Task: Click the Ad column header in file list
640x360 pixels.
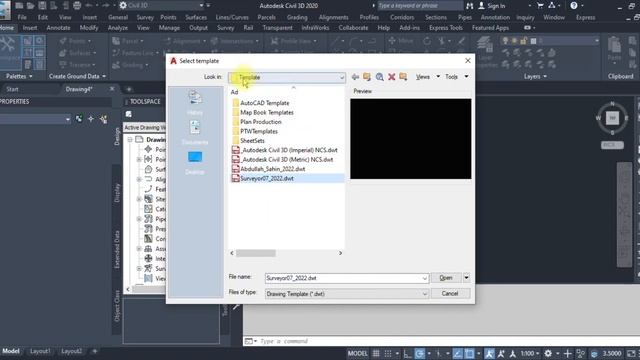Action: click(234, 92)
